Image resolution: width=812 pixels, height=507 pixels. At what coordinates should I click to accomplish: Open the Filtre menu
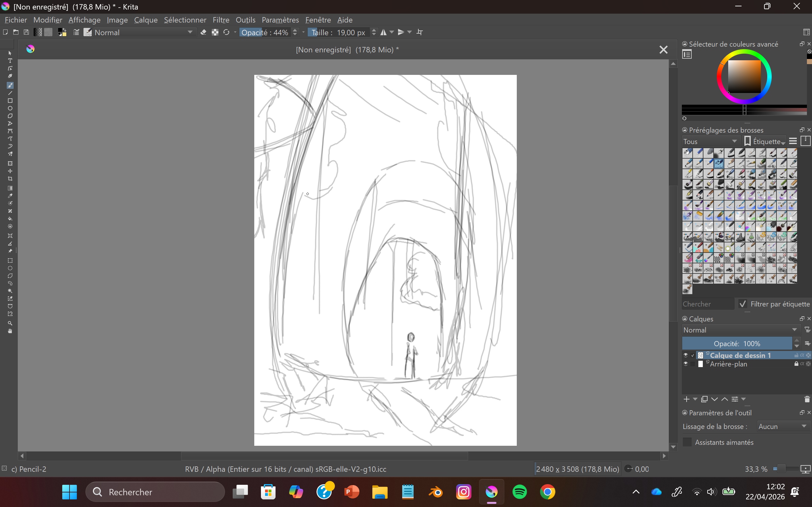point(221,20)
